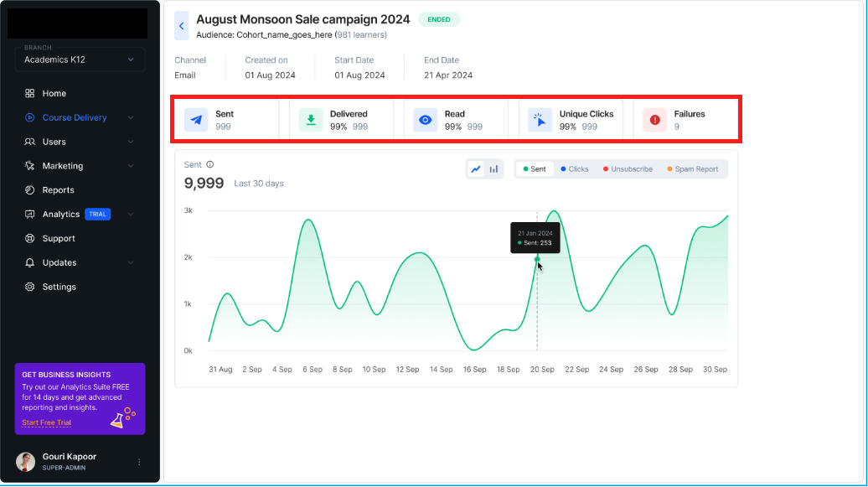Open Marketing label in the sidebar
868x487 pixels.
point(63,166)
